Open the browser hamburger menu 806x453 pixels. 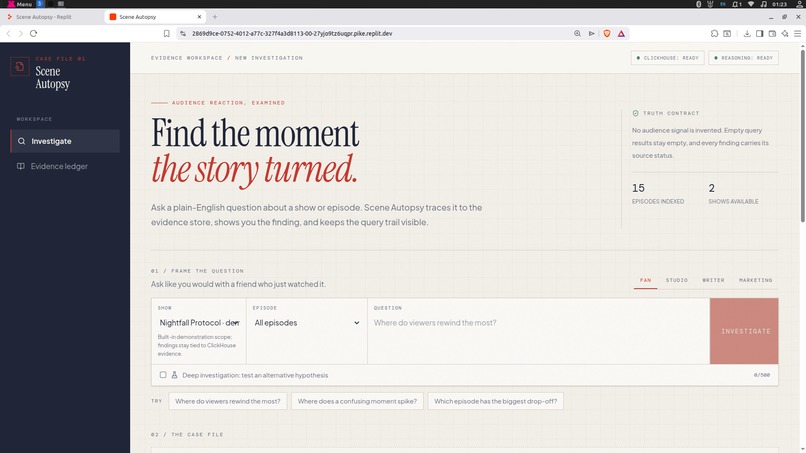[x=798, y=33]
